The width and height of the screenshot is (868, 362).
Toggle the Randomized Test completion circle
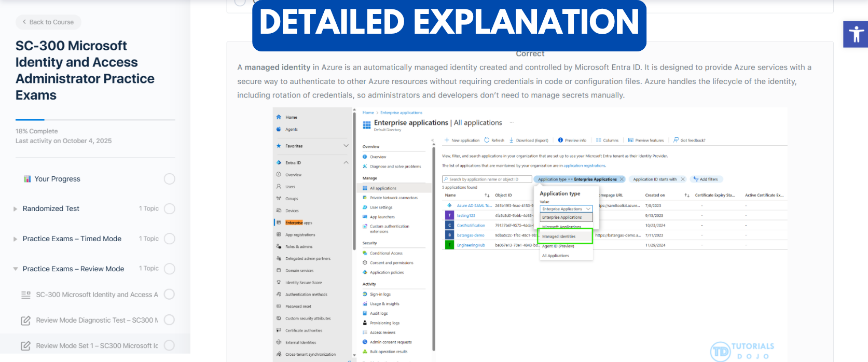[169, 208]
